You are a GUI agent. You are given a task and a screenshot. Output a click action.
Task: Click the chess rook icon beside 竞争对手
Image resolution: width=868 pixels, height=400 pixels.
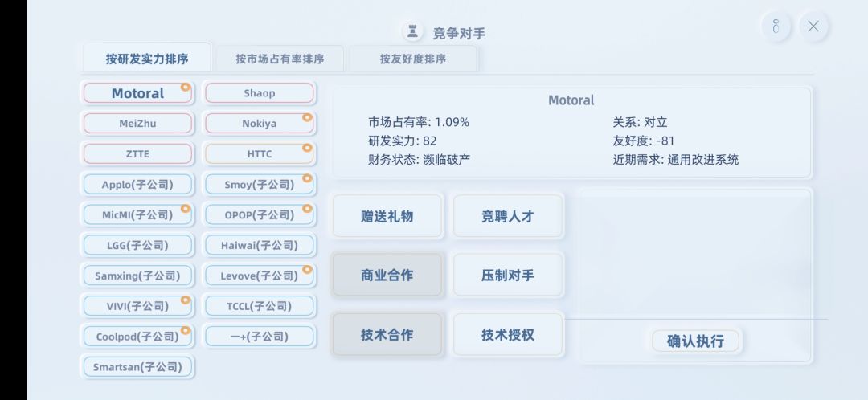point(413,31)
